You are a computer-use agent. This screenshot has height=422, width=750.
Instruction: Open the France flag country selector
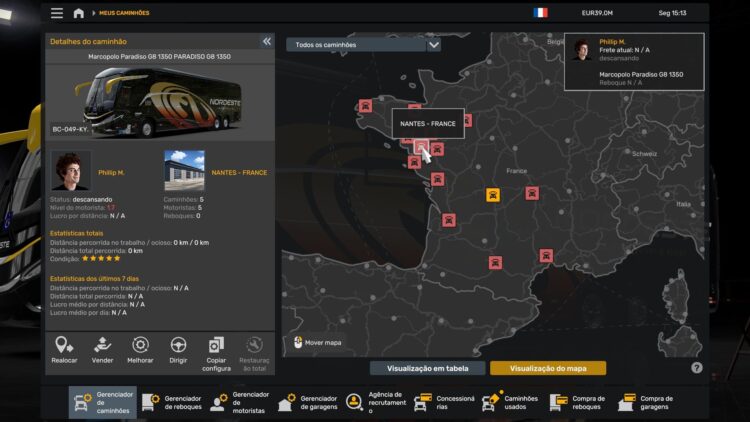540,13
